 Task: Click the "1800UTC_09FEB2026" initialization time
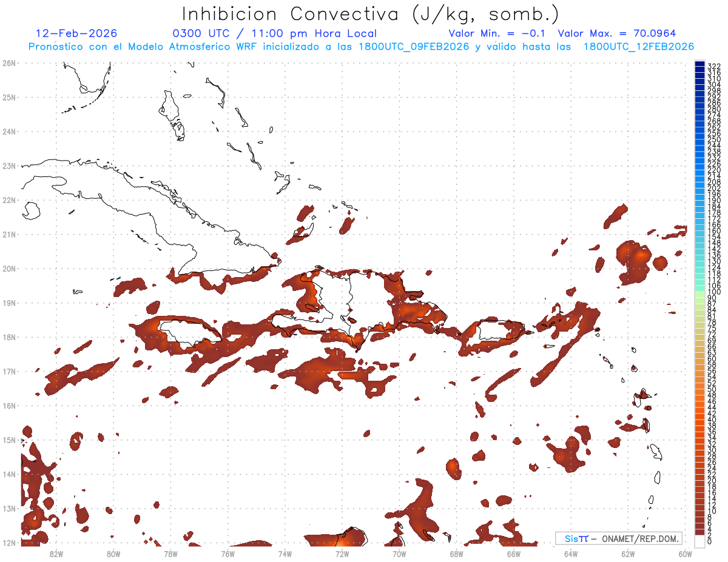click(414, 47)
